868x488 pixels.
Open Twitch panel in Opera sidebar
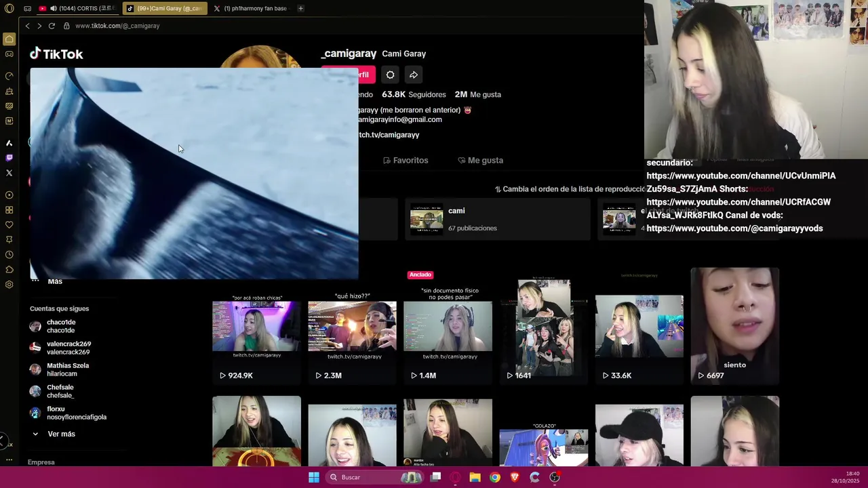[9, 158]
